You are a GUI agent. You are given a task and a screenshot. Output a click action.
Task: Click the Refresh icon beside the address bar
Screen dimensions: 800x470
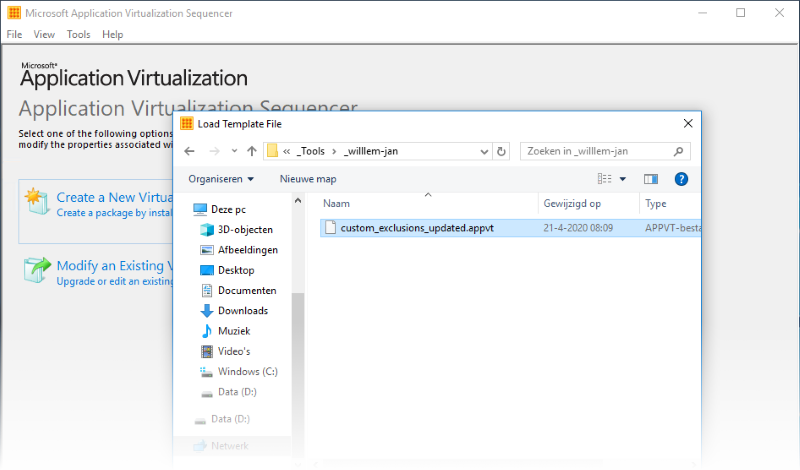pyautogui.click(x=501, y=151)
